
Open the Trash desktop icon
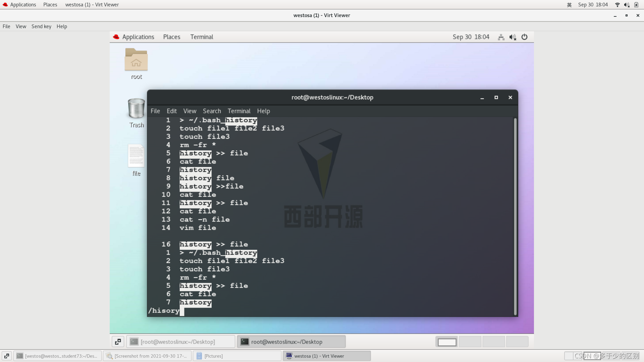(136, 109)
